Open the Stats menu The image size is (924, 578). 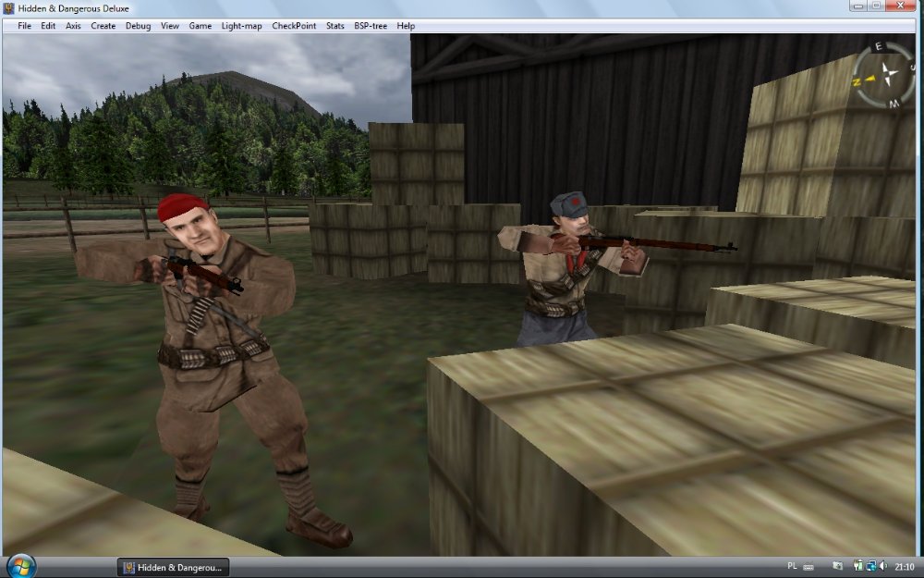click(334, 26)
